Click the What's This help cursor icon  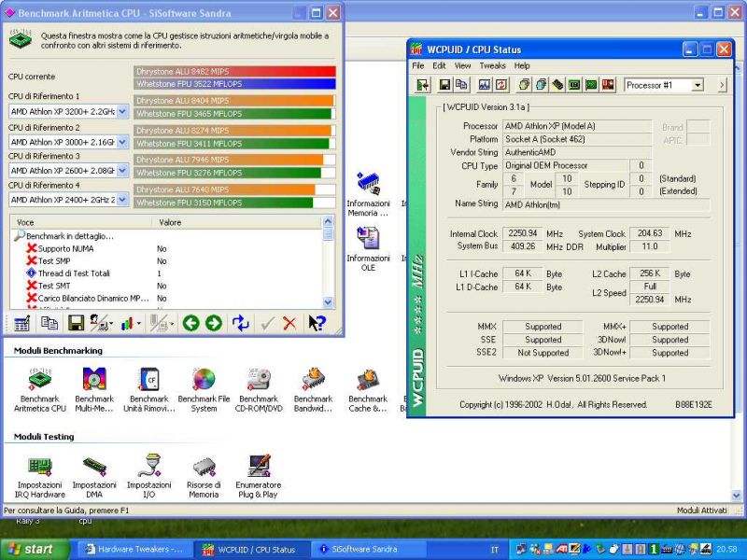(317, 323)
